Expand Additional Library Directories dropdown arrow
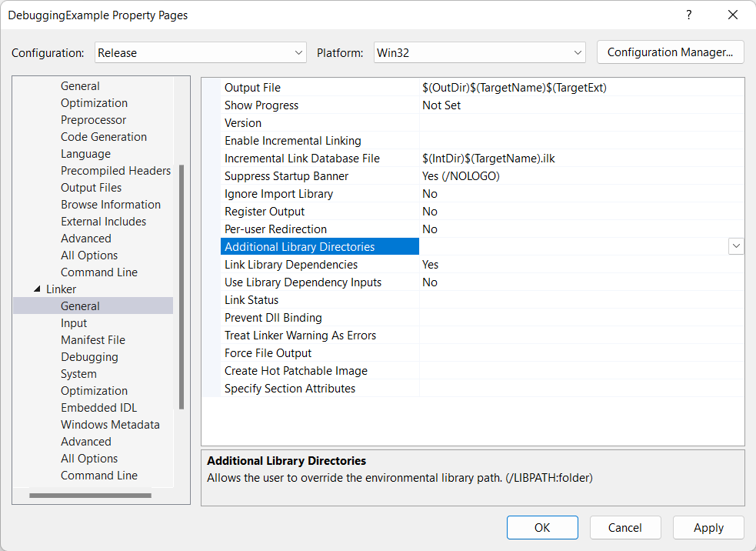Viewport: 756px width, 551px height. 736,246
